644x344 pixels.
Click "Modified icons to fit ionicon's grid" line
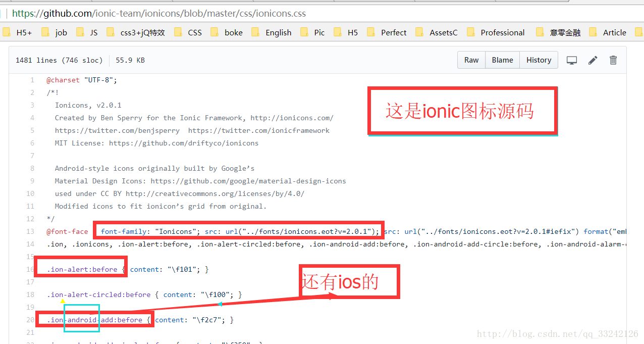point(160,206)
